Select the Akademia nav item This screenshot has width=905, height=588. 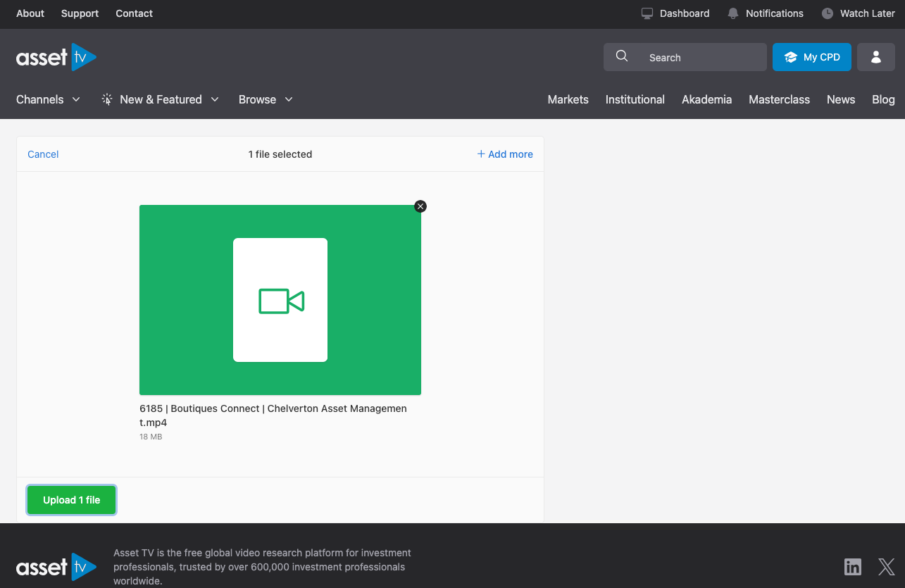coord(706,99)
